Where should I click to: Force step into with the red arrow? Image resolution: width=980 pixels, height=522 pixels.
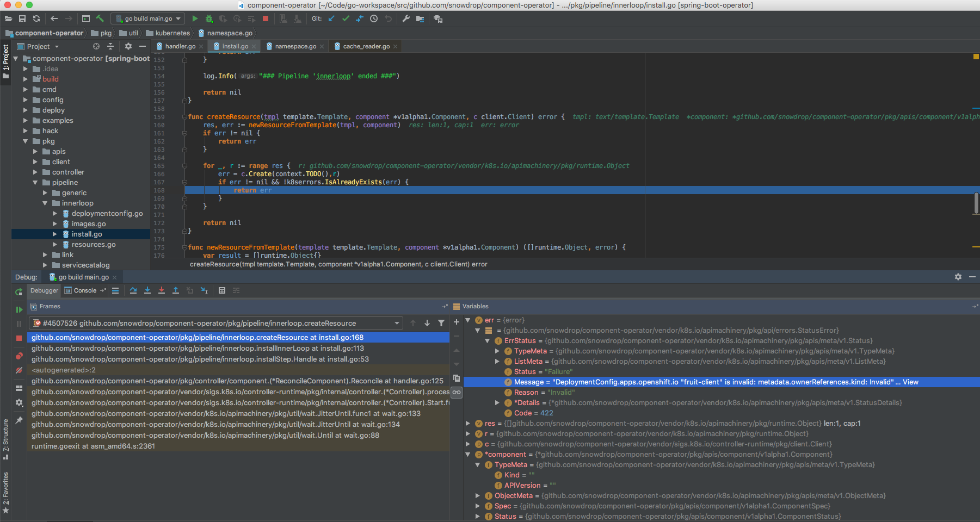point(162,290)
